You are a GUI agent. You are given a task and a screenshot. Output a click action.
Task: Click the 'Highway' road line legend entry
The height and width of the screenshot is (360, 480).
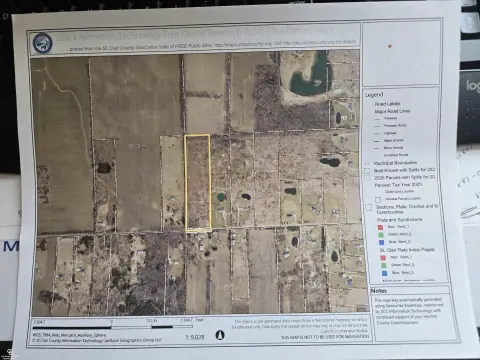[390, 133]
